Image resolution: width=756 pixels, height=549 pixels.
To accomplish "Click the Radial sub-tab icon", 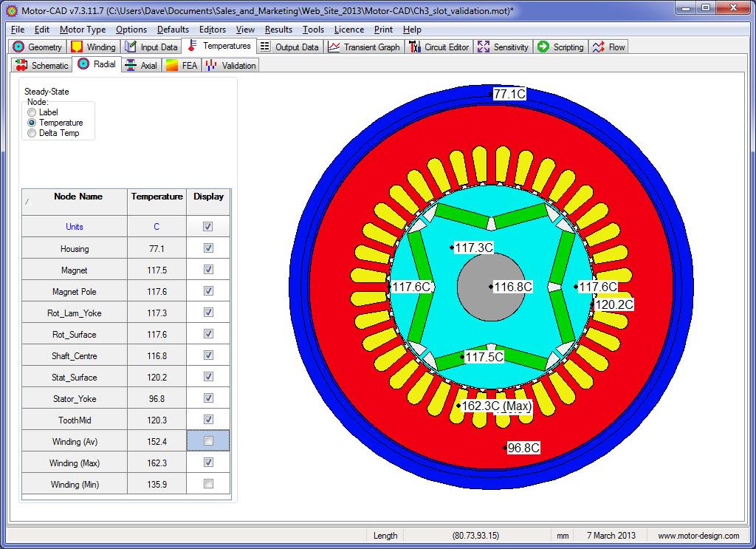I will coord(83,64).
